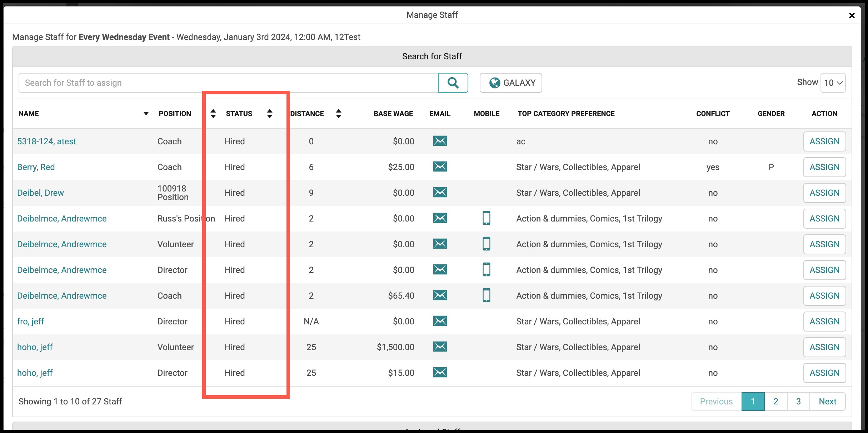Screen dimensions: 868x433
Task: Click the $25.00 base wage cell
Action: click(x=401, y=167)
